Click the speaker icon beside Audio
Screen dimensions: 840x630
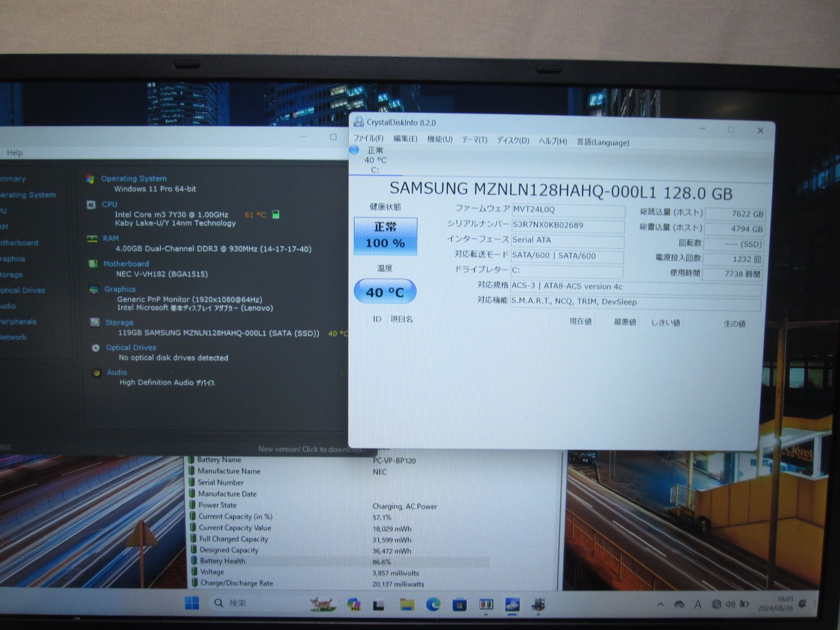coord(97,373)
